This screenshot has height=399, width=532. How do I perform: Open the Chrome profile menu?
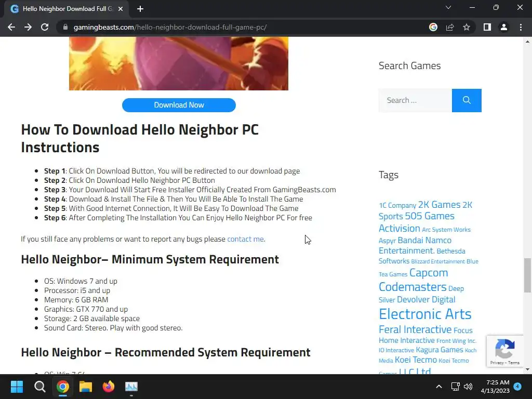504,27
